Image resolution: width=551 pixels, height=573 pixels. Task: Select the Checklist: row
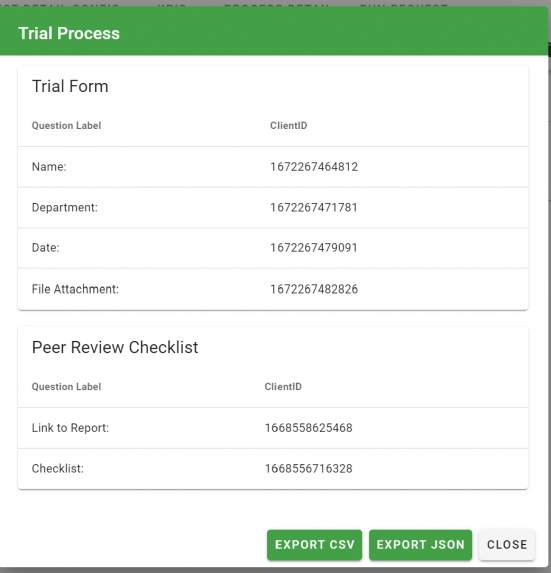(x=273, y=469)
